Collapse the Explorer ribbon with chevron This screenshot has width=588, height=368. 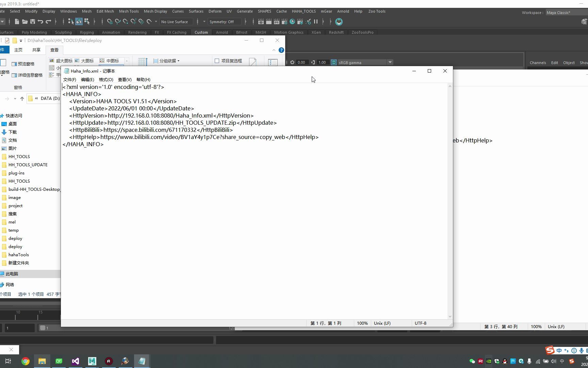274,50
